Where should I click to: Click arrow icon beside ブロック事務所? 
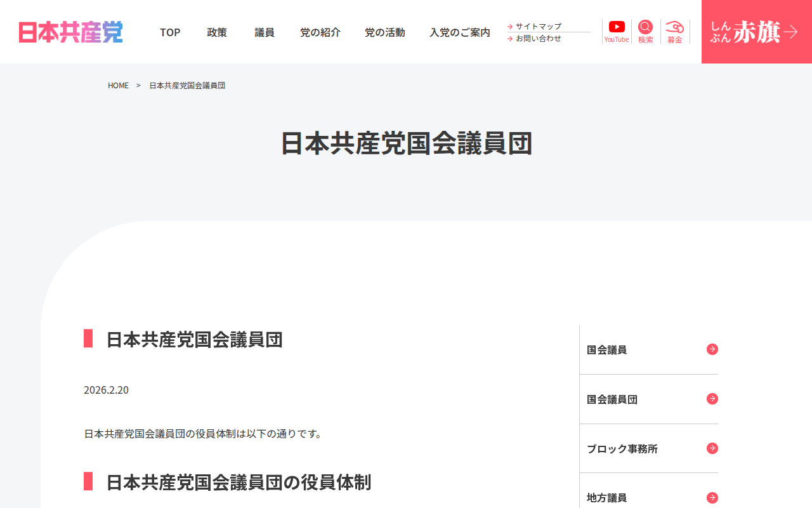pyautogui.click(x=712, y=448)
